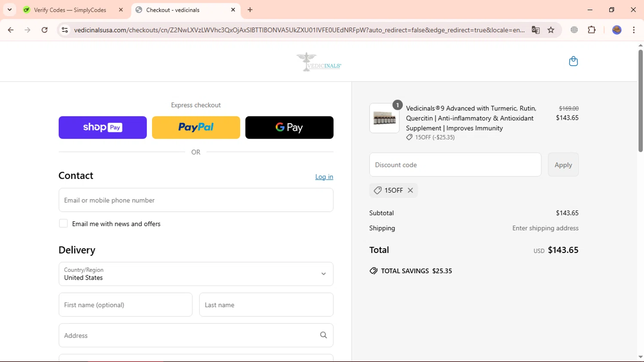Focus the Last name field
Image resolution: width=644 pixels, height=362 pixels.
point(266,305)
